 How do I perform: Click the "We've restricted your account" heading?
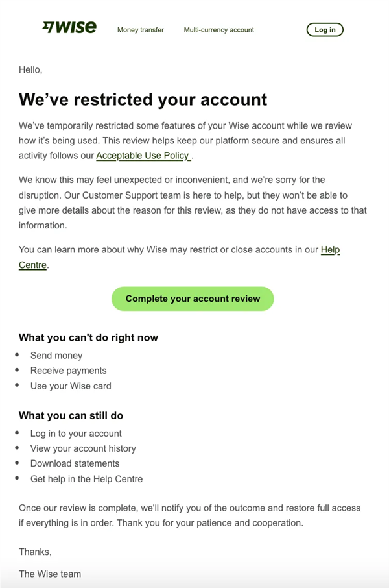click(143, 99)
